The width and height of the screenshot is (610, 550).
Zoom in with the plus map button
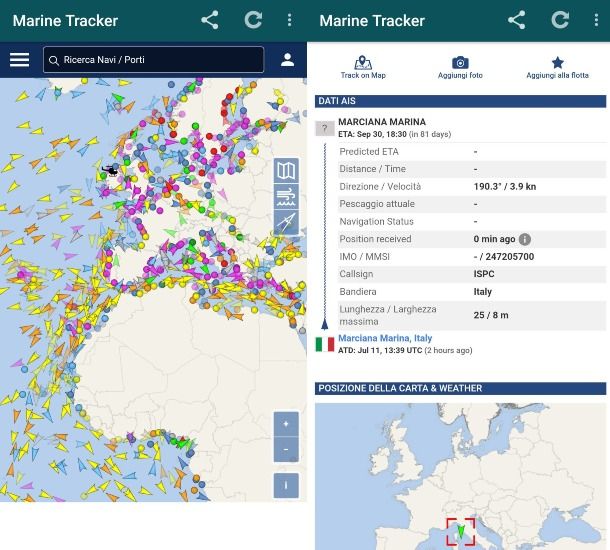tap(286, 424)
